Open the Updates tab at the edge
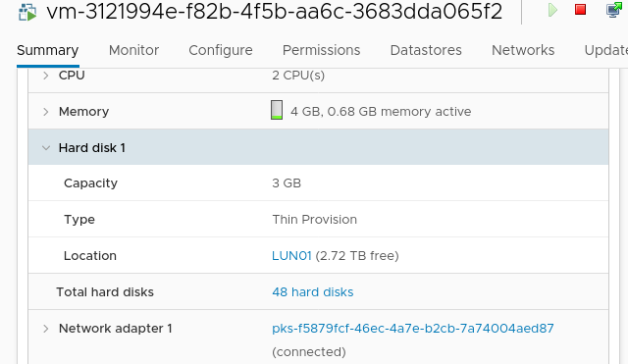 pyautogui.click(x=606, y=50)
